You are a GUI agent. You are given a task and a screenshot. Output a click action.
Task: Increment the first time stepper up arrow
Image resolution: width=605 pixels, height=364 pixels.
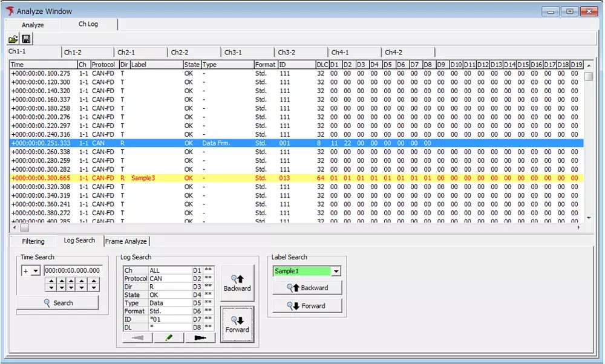51,281
